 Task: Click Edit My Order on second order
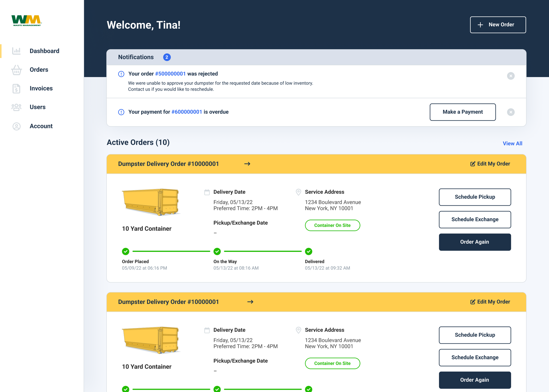coord(490,302)
